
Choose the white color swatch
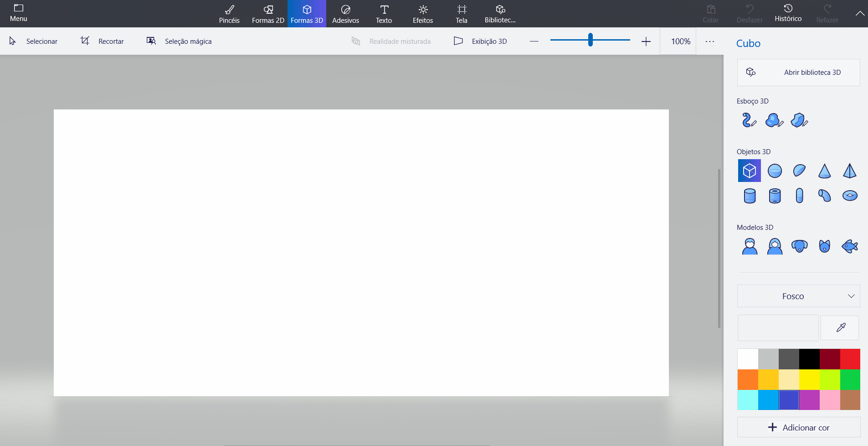(x=748, y=359)
